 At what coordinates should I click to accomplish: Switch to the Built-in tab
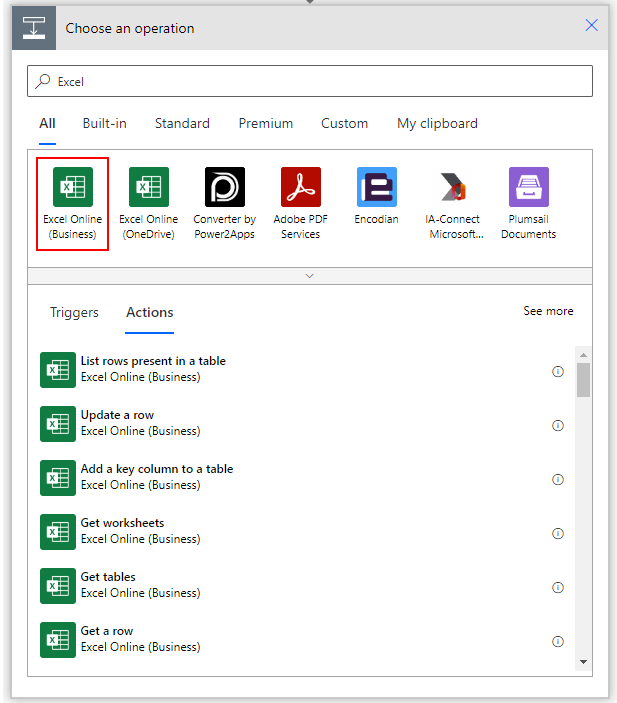coord(104,124)
